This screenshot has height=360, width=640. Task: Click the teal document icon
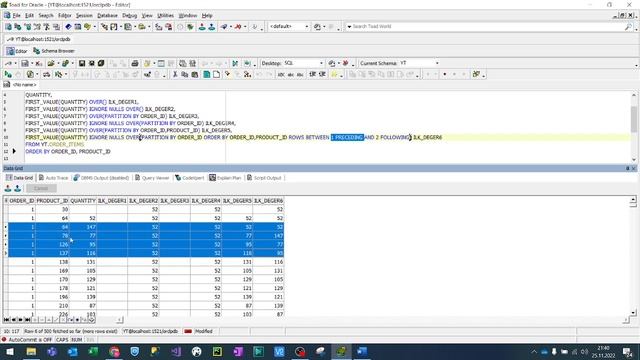(207, 74)
